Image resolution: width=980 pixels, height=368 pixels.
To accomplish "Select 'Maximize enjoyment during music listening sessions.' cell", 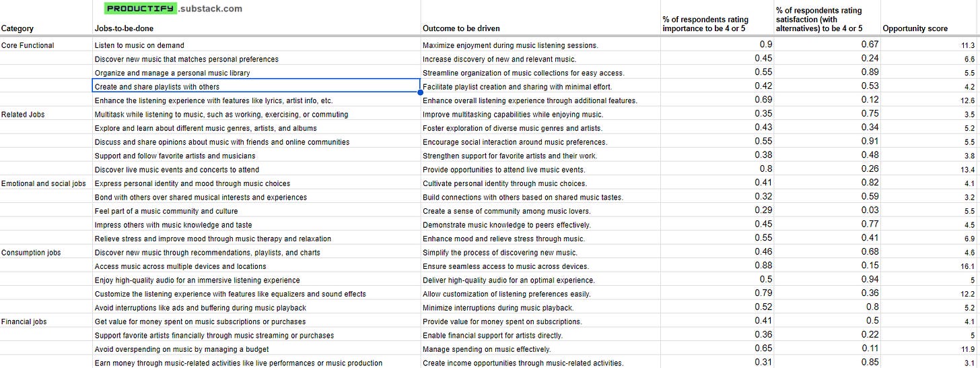I will (x=540, y=45).
